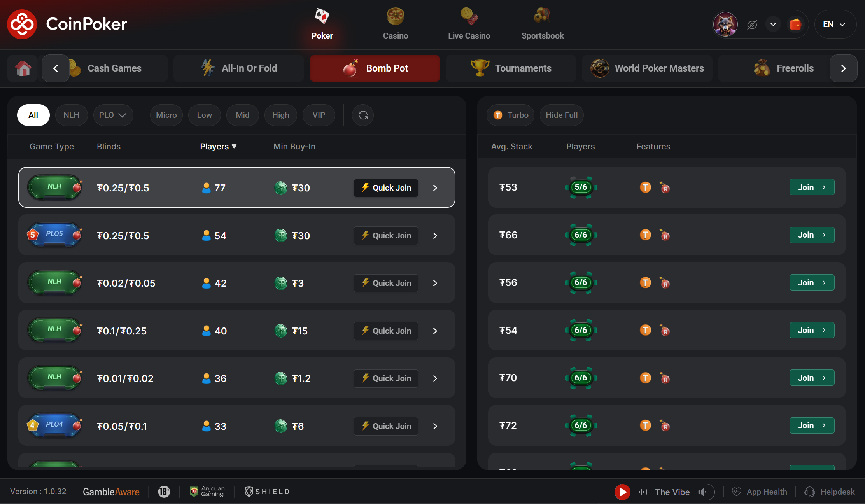Go to the Home lobby icon
Image resolution: width=865 pixels, height=504 pixels.
(23, 68)
